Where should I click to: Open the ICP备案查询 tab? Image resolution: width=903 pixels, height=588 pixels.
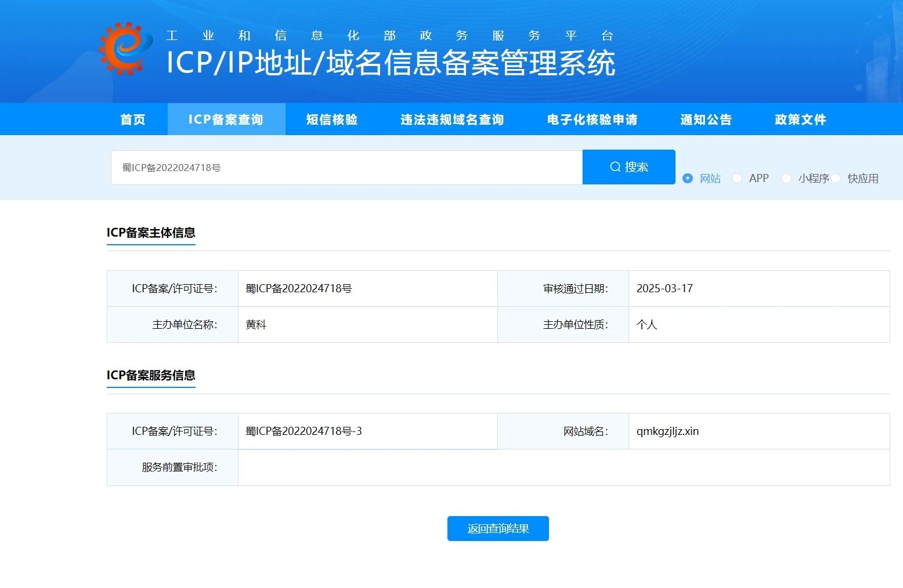(x=226, y=119)
